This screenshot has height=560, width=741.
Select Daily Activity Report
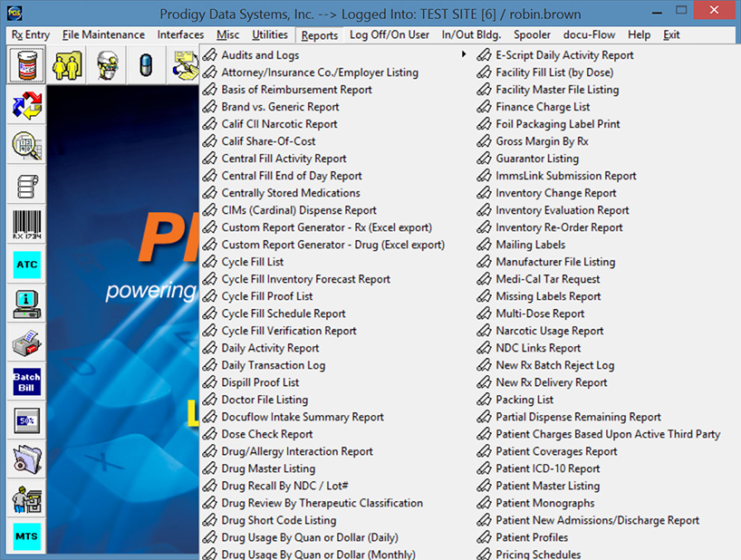(x=270, y=348)
